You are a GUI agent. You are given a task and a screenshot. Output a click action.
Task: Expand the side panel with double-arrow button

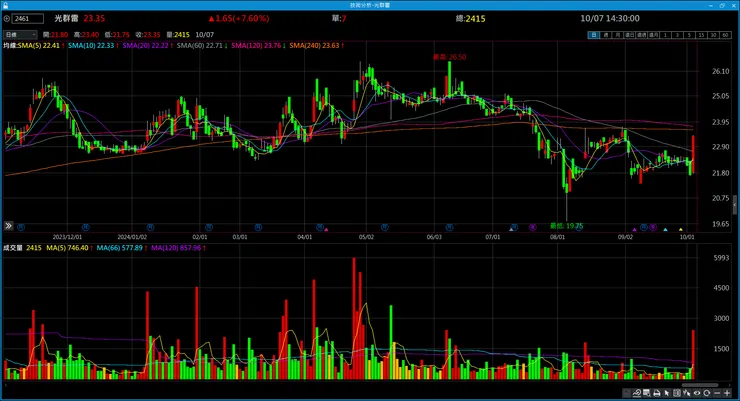[8, 226]
